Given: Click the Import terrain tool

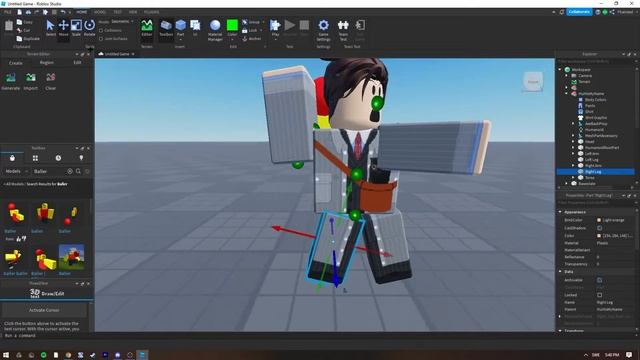Looking at the screenshot, I should (x=31, y=81).
